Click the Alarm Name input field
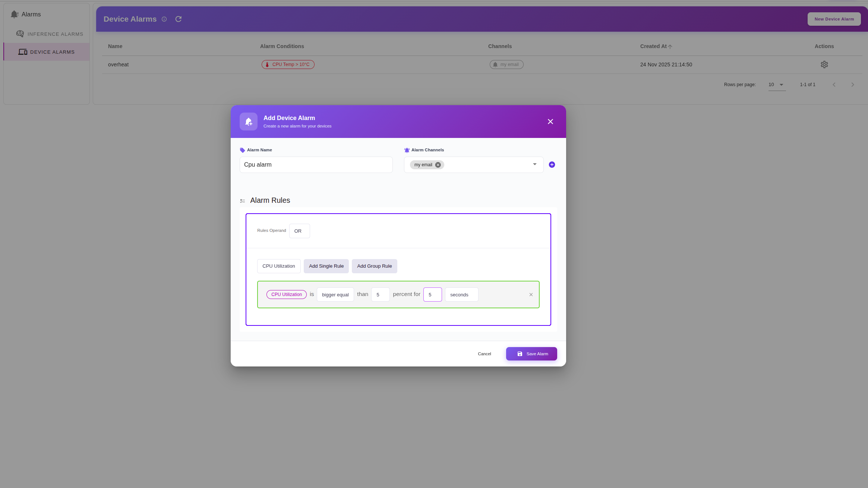This screenshot has height=488, width=868. point(315,164)
